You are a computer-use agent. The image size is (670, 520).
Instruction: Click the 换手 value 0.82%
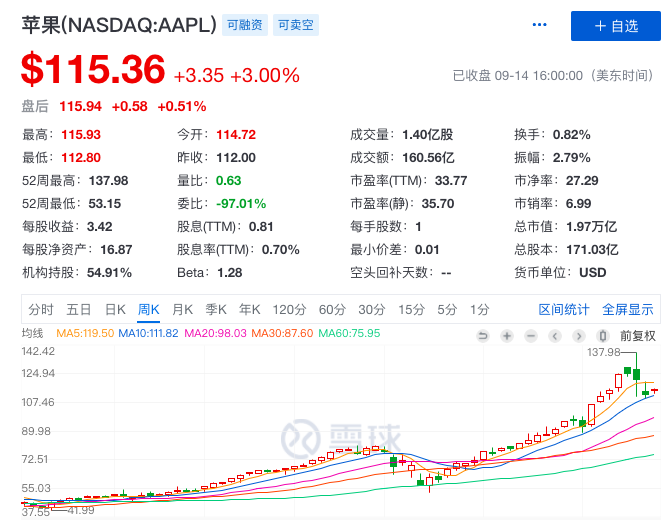click(x=572, y=135)
